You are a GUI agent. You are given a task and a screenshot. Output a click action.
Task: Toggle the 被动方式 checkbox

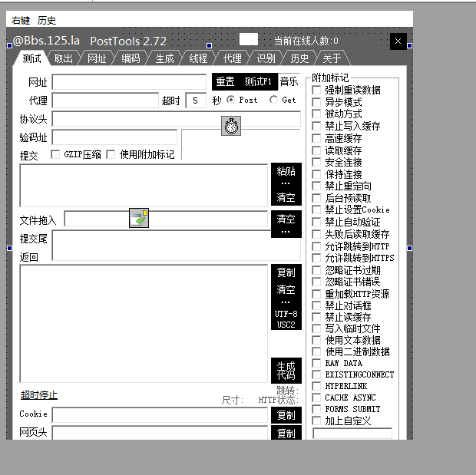click(x=316, y=114)
